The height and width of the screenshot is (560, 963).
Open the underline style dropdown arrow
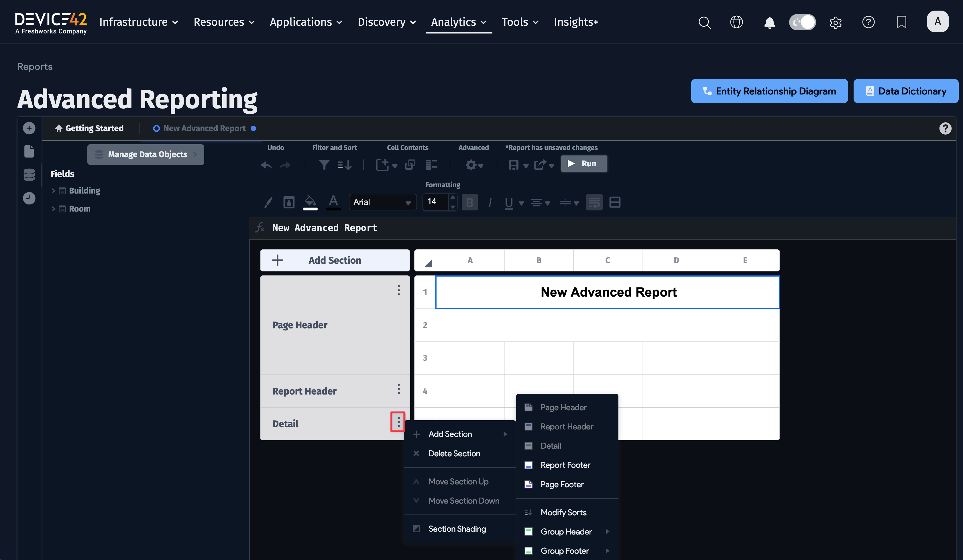point(521,203)
